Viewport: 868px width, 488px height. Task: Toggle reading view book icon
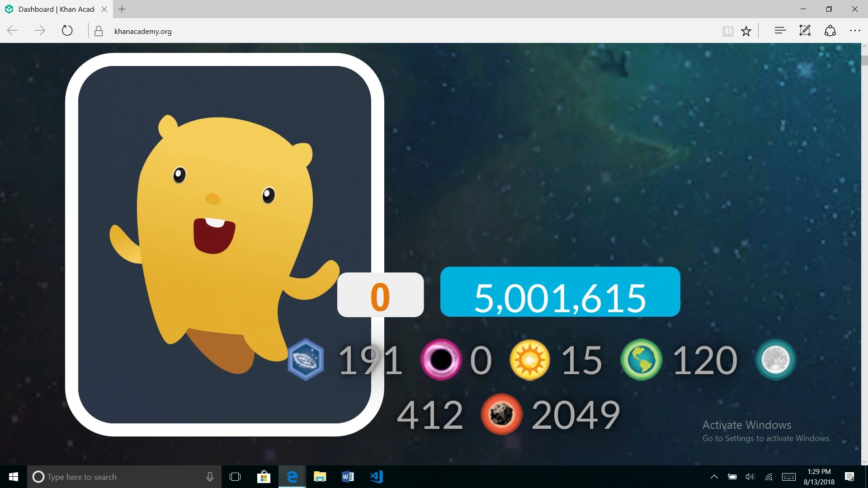(x=728, y=31)
